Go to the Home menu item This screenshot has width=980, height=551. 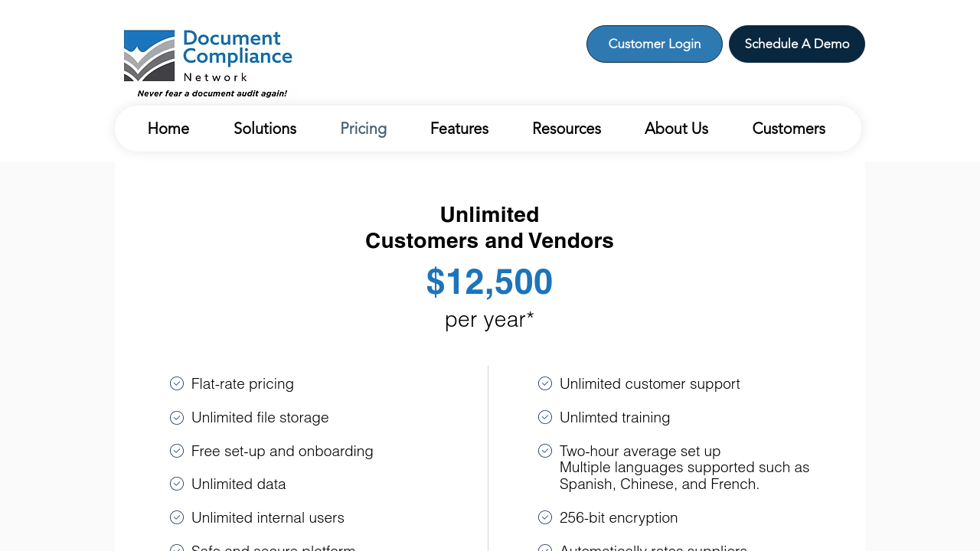(x=168, y=129)
